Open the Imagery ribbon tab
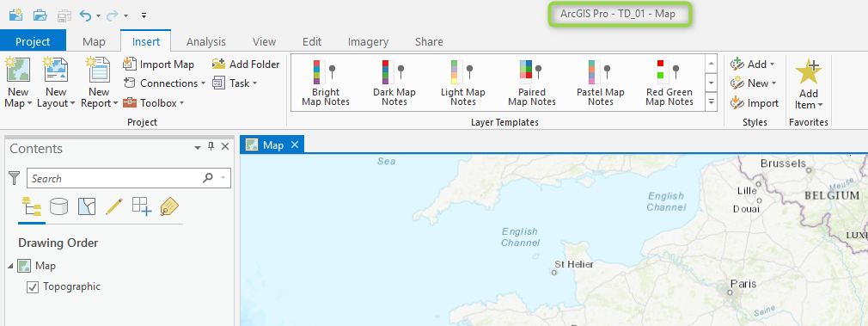Image resolution: width=868 pixels, height=326 pixels. [x=368, y=41]
